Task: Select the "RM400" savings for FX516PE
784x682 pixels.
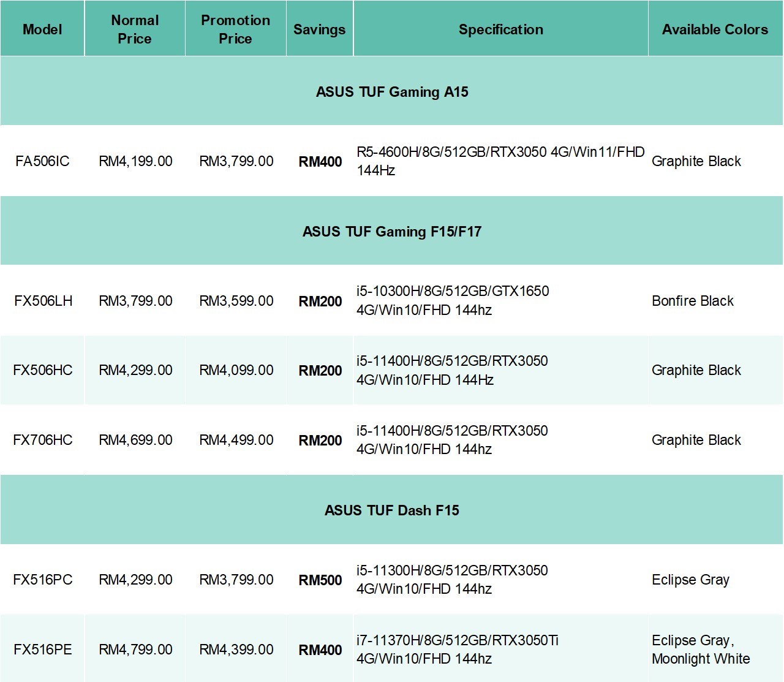Action: click(320, 650)
